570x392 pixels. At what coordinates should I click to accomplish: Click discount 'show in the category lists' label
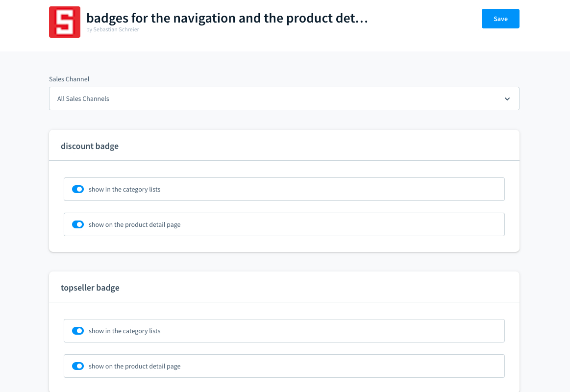(x=124, y=190)
